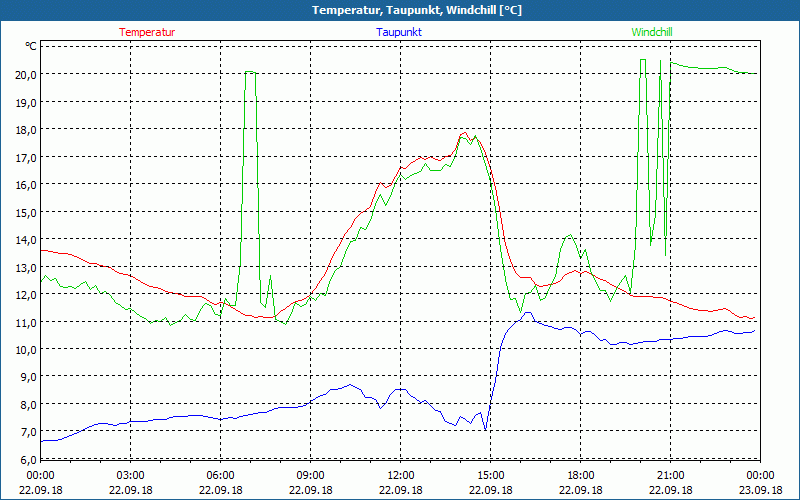The image size is (800, 500).
Task: Click the 15,0 y-axis value
Action: (x=26, y=212)
